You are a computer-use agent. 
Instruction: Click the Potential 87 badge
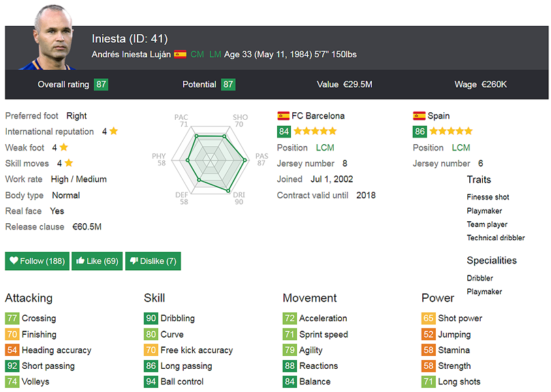pyautogui.click(x=228, y=84)
